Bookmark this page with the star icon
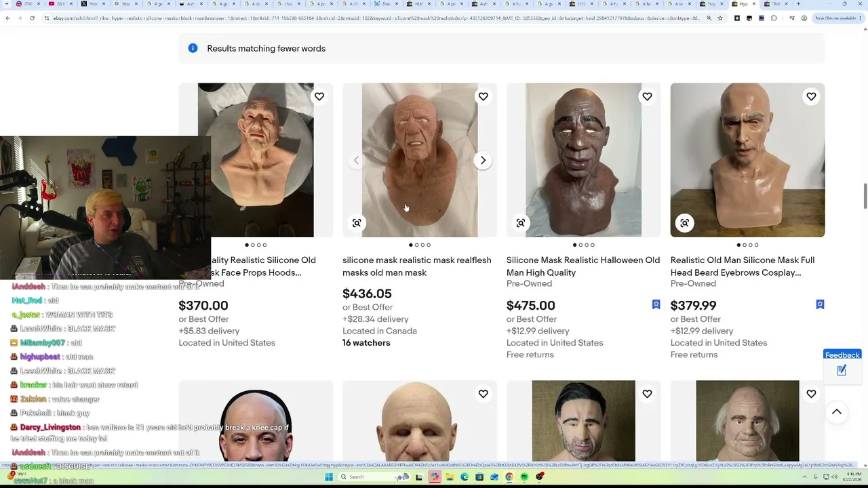The image size is (868, 488). tap(719, 18)
